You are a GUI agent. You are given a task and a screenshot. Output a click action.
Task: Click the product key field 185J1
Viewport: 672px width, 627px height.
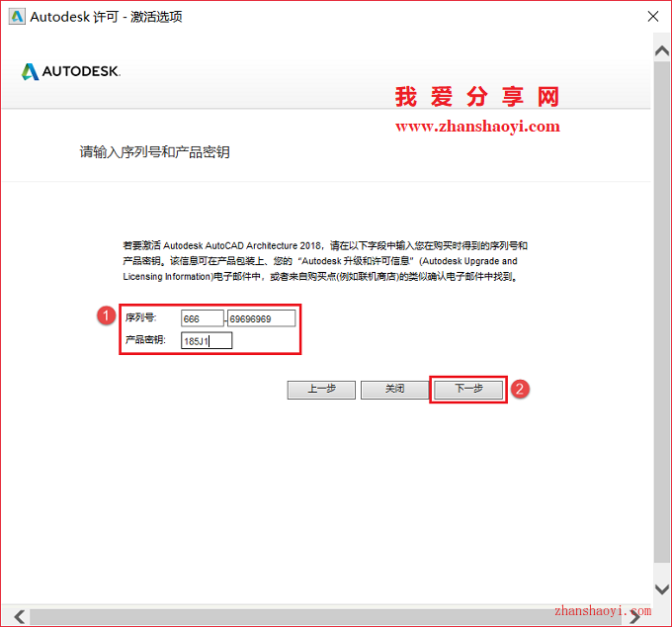(207, 341)
